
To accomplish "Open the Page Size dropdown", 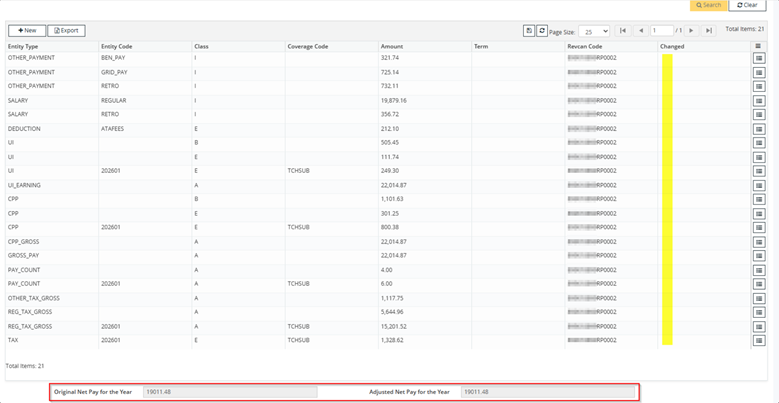I will (x=594, y=31).
